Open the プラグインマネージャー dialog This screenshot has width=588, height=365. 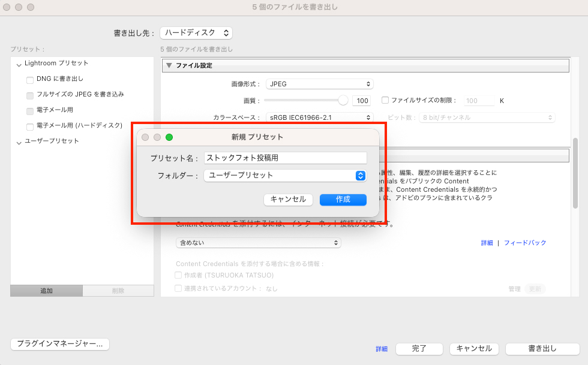tap(59, 344)
